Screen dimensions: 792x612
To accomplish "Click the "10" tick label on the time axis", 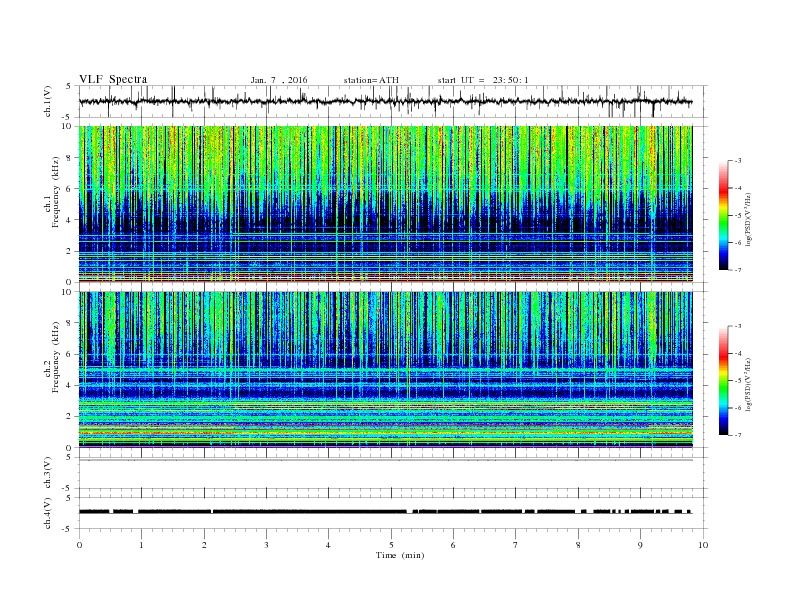I will click(703, 545).
